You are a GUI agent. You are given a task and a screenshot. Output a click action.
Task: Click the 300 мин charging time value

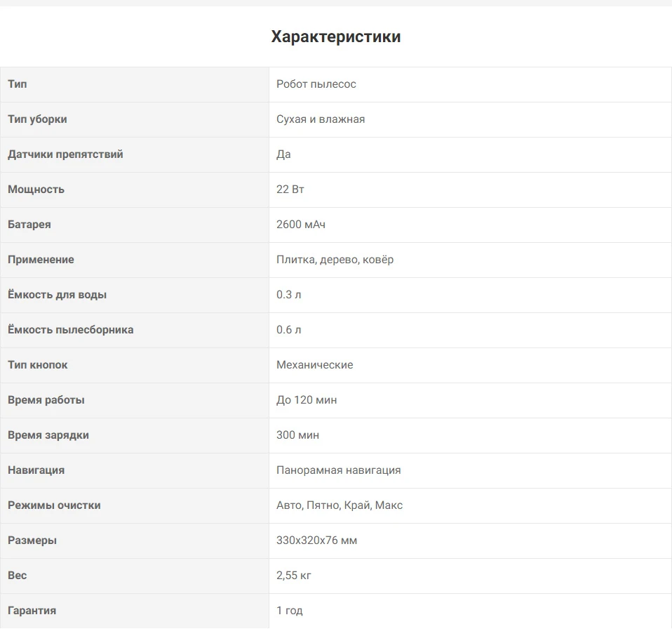(298, 435)
